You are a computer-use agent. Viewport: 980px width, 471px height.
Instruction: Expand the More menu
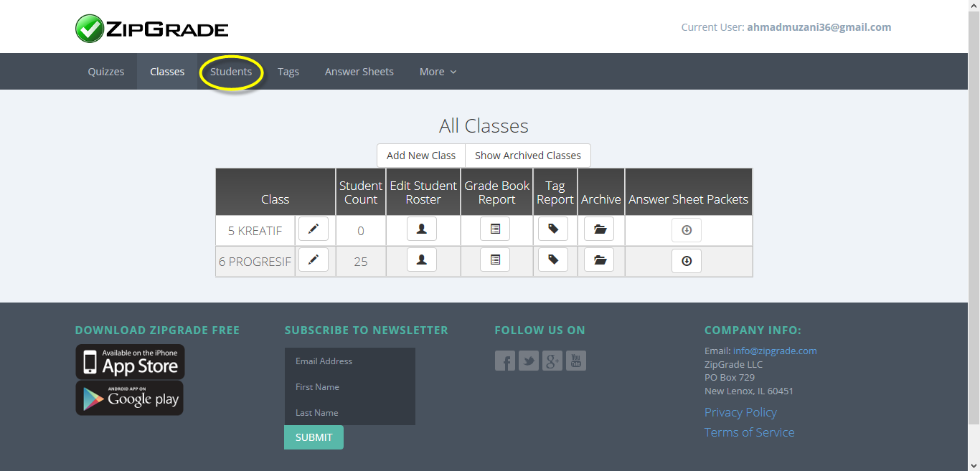(438, 72)
